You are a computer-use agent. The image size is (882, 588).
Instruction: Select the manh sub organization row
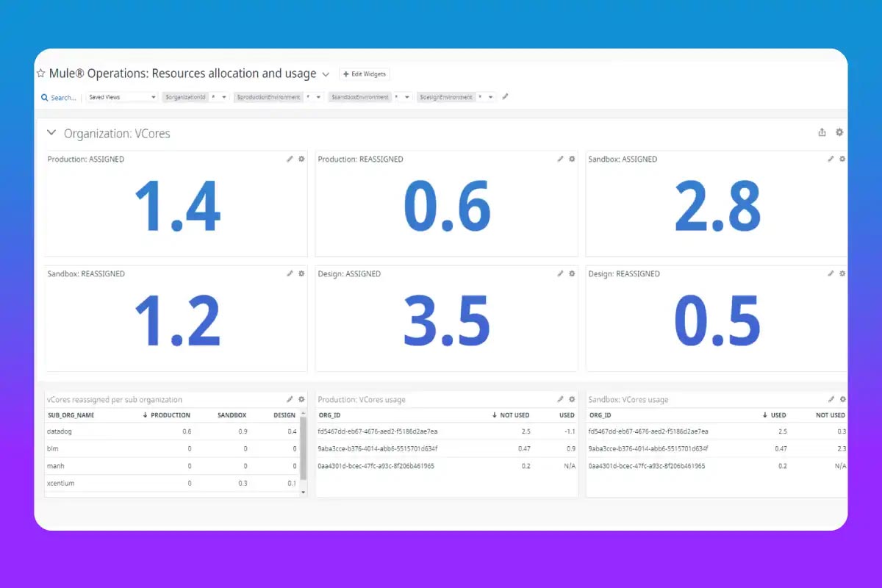(172, 465)
